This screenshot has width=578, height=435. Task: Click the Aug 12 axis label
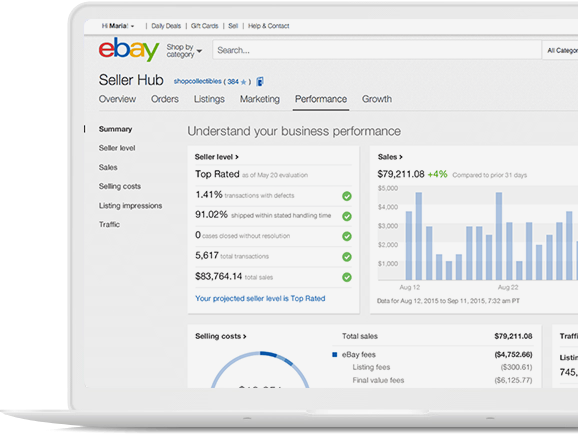point(410,287)
